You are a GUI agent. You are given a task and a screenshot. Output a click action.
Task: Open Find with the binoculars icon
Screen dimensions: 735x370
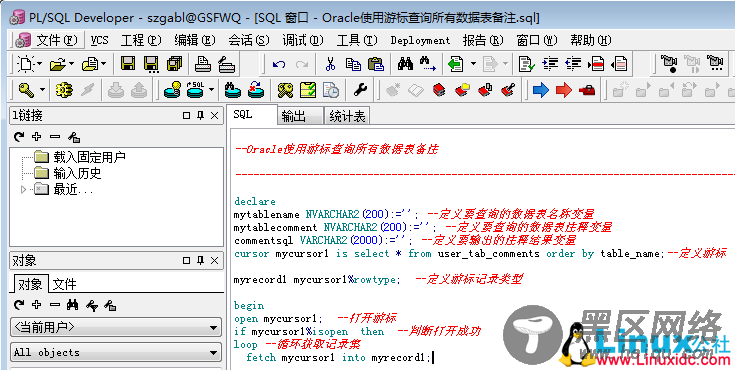pos(405,64)
